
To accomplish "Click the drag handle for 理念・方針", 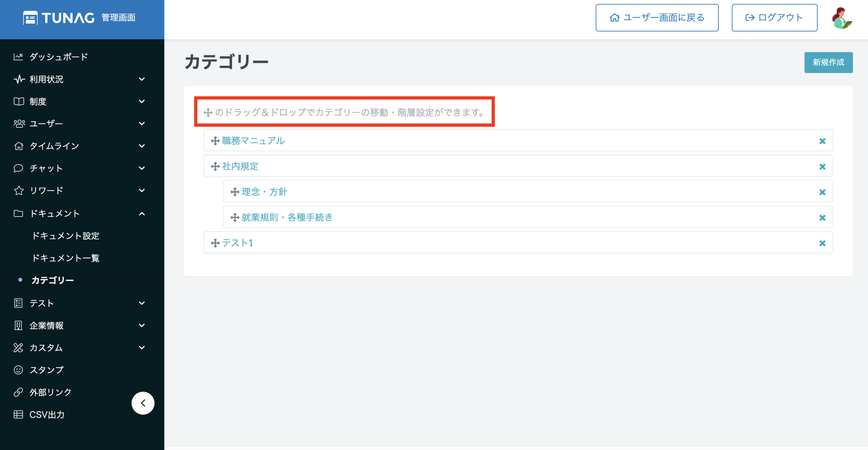I will coord(235,192).
